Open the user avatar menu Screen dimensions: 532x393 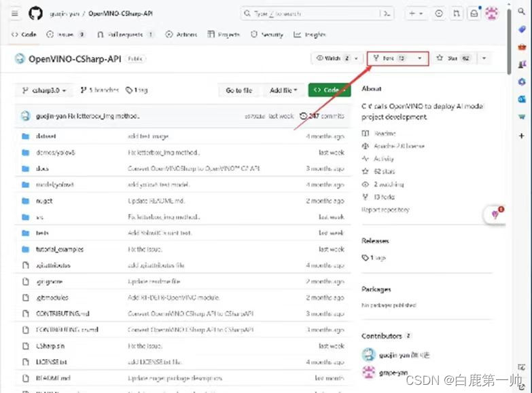pyautogui.click(x=492, y=14)
